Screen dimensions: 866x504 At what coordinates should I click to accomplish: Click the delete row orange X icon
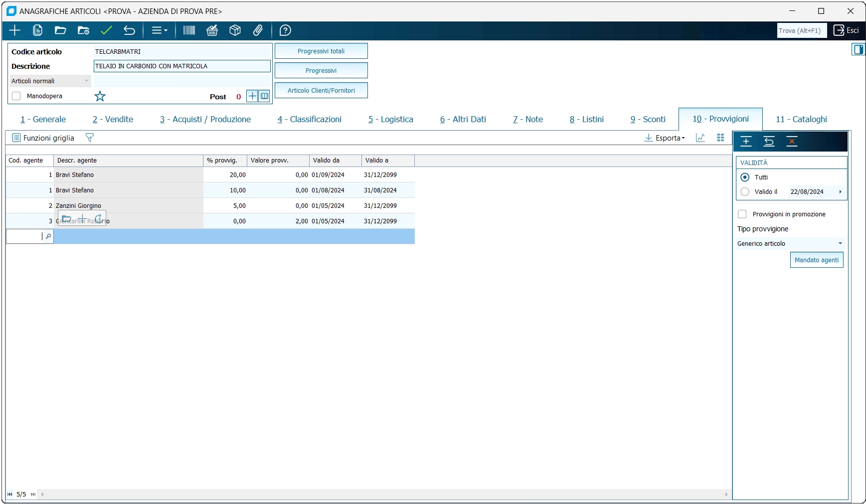[792, 142]
